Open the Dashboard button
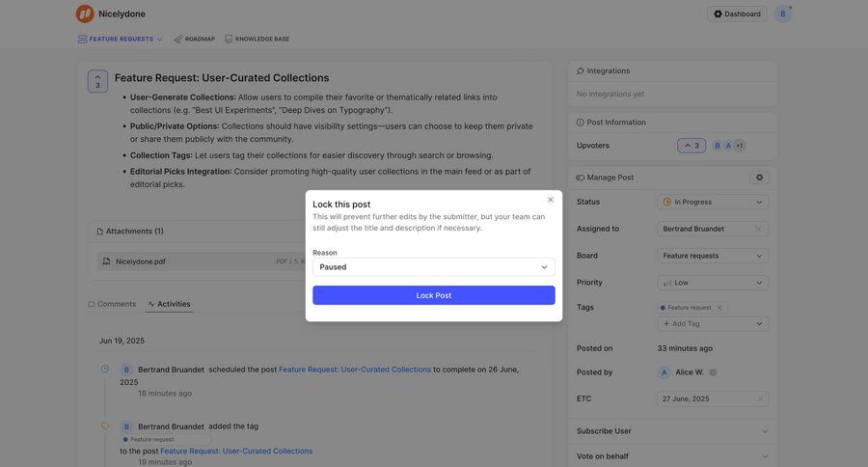This screenshot has height=467, width=868. (x=737, y=14)
